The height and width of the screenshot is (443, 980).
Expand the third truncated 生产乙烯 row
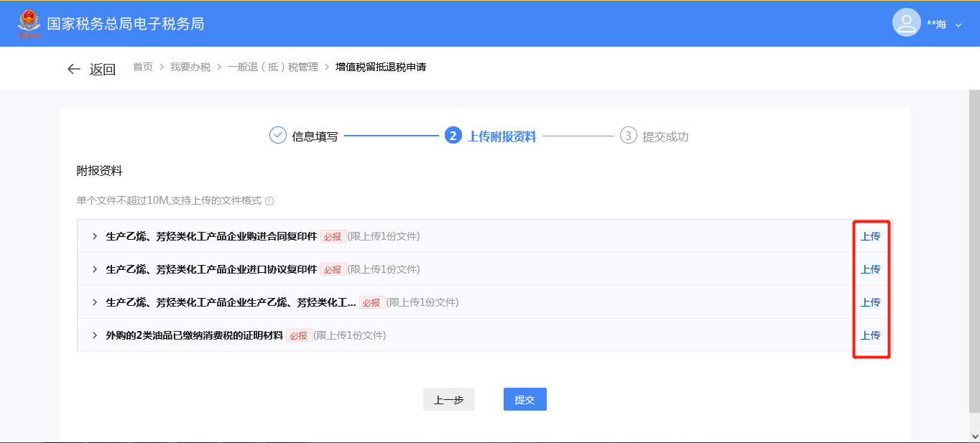(x=94, y=302)
